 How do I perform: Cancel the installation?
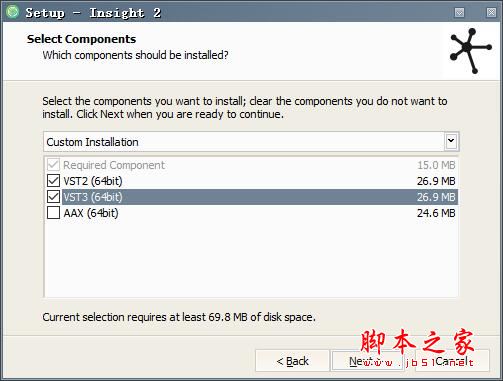(452, 361)
